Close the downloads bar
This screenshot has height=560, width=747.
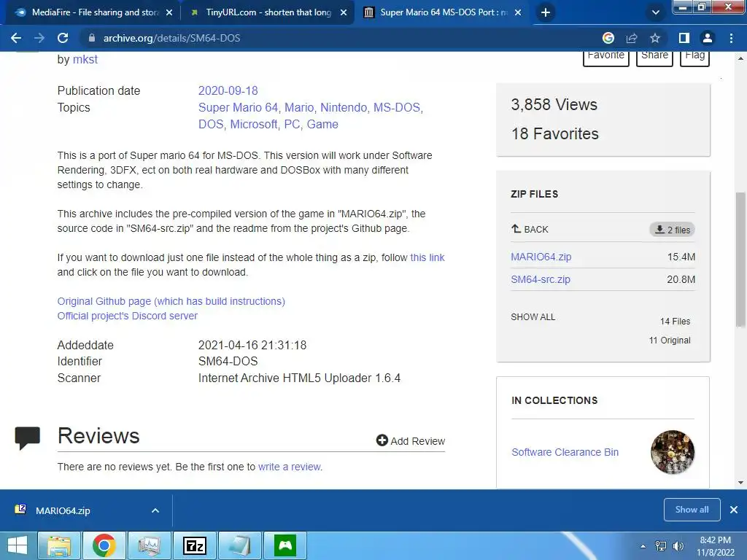[734, 510]
